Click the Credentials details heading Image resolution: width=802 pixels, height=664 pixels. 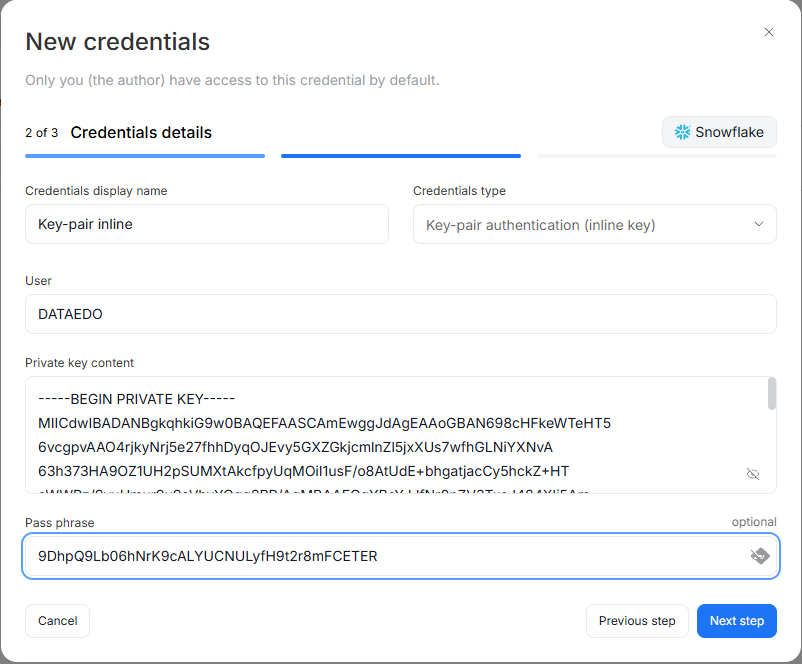point(141,132)
